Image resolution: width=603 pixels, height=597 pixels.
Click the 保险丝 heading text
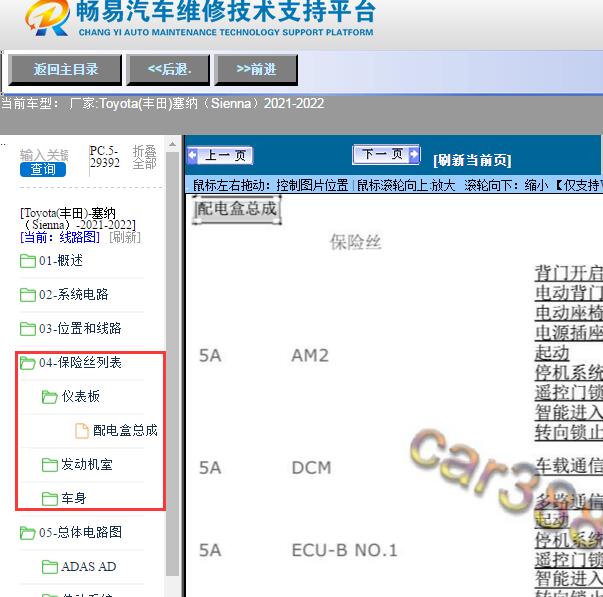coord(355,242)
